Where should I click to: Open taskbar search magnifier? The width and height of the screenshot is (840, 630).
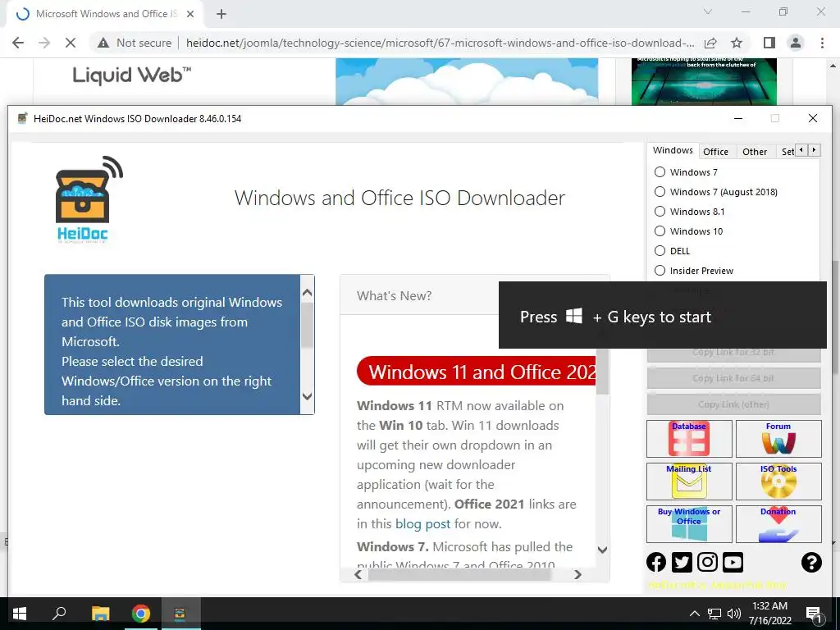pos(59,614)
